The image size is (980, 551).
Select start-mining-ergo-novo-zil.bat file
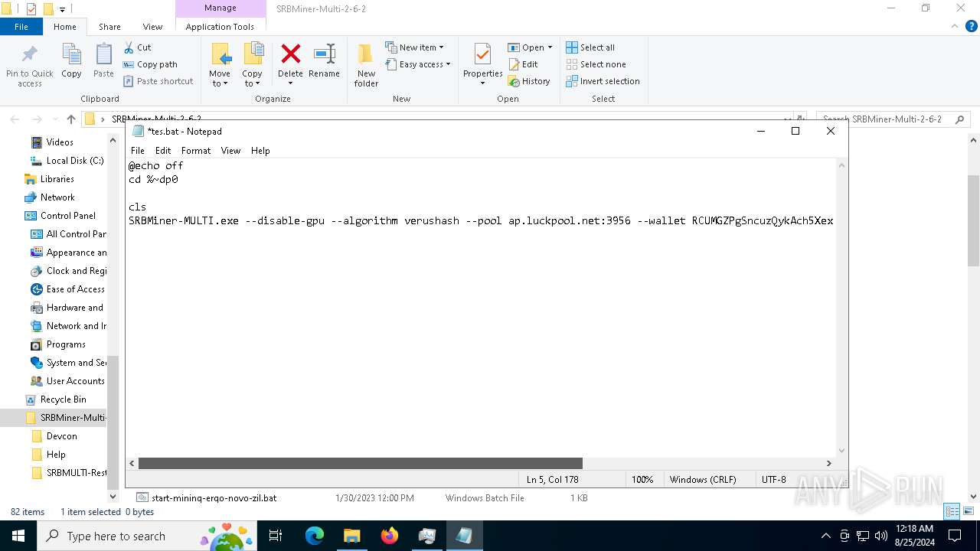[214, 497]
